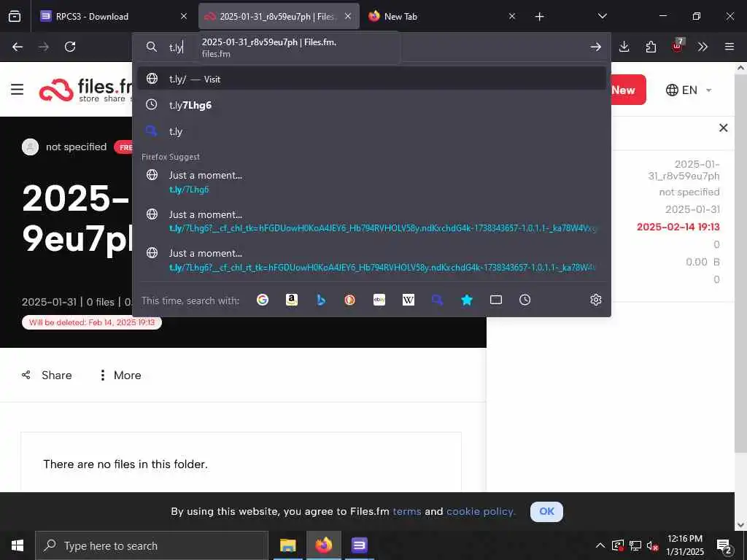Select the t.ly search suggestion

tap(371, 131)
